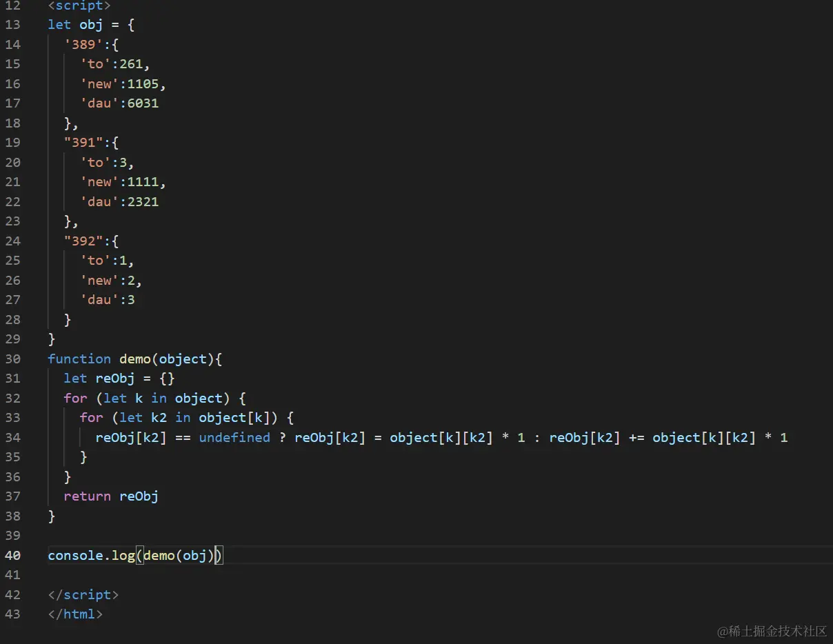This screenshot has width=833, height=644.
Task: Click line number 43 in the gutter
Action: [12, 614]
